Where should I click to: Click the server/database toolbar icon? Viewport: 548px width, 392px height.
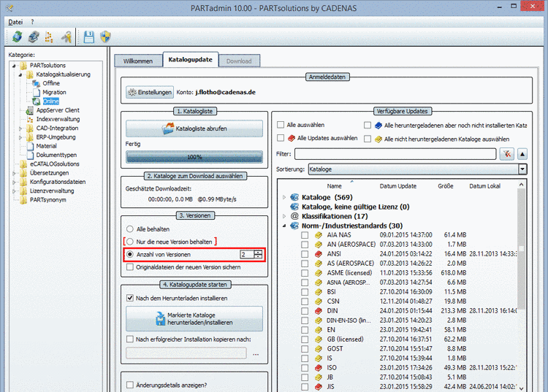click(x=34, y=36)
